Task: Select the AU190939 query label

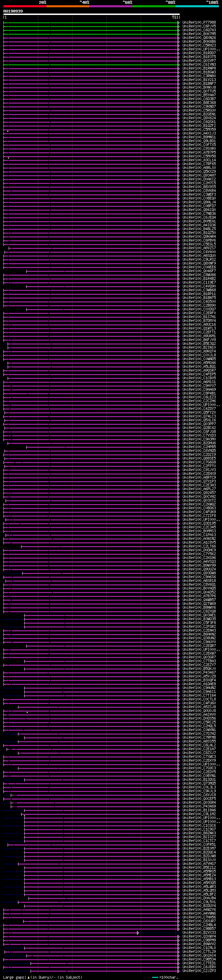Action: click(13, 11)
